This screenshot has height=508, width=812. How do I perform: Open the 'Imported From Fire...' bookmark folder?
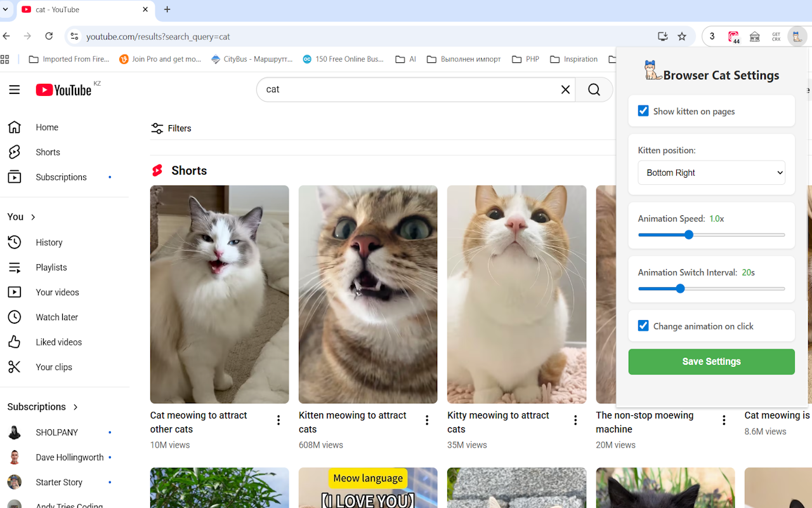point(69,59)
